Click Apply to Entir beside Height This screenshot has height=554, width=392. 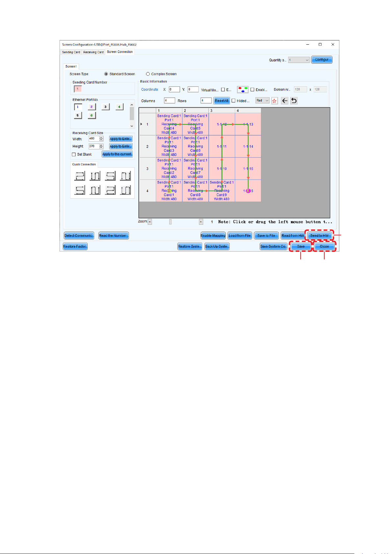[x=121, y=146]
